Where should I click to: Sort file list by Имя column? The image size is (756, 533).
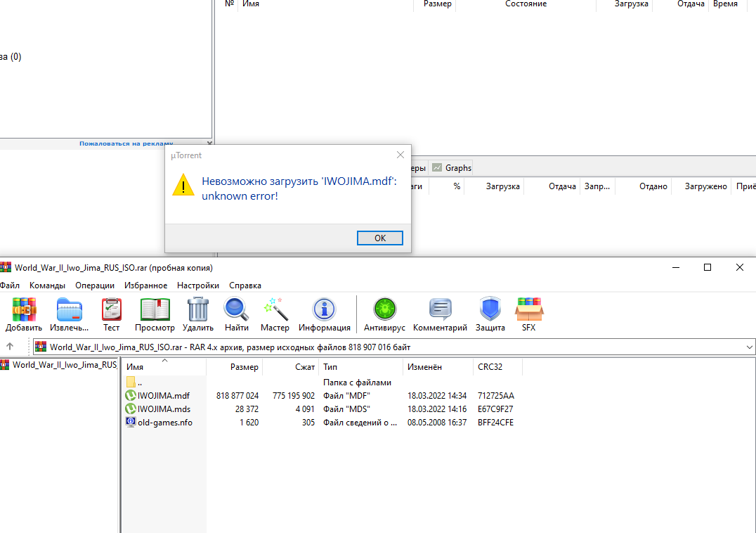164,366
